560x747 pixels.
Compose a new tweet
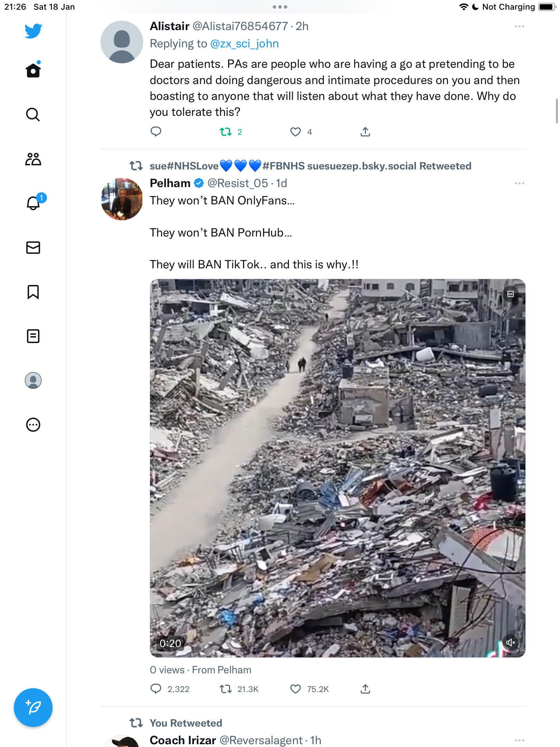[33, 708]
